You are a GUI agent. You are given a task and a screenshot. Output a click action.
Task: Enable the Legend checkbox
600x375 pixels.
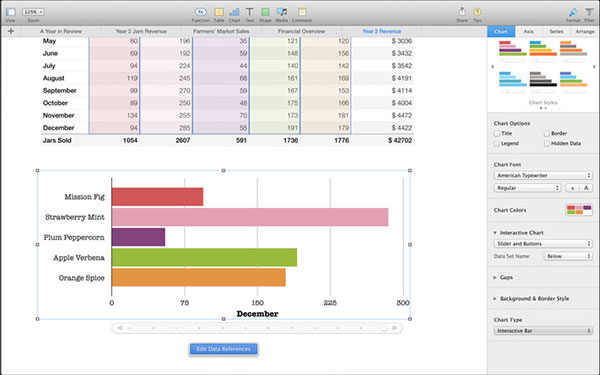tap(497, 143)
